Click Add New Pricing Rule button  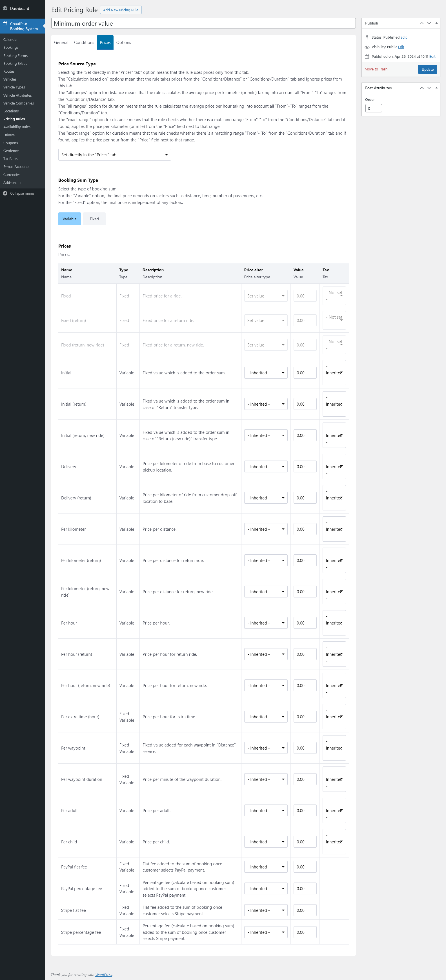pyautogui.click(x=120, y=10)
